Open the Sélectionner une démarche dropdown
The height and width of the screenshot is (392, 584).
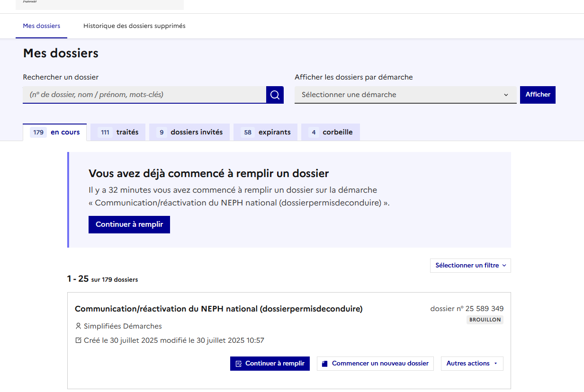pyautogui.click(x=405, y=95)
